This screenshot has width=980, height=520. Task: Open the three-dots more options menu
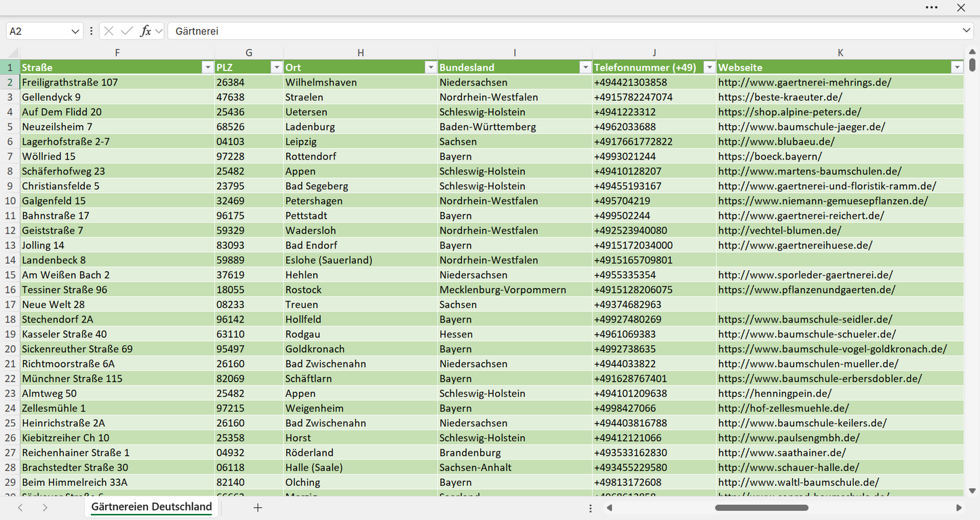[x=932, y=7]
